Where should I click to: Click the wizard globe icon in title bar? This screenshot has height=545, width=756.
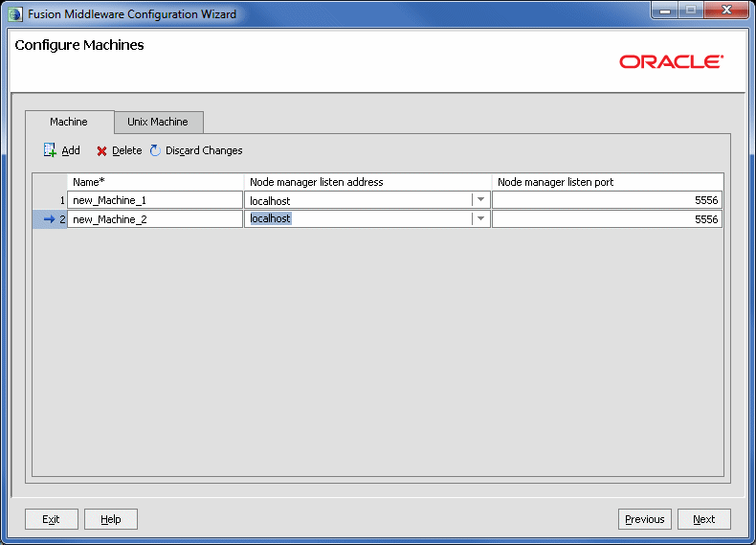pos(15,14)
